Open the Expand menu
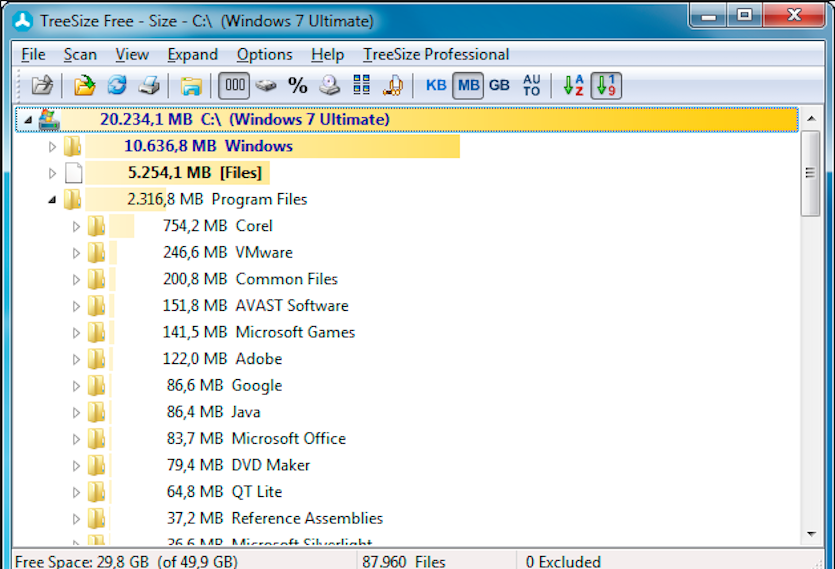The width and height of the screenshot is (835, 569). 192,54
